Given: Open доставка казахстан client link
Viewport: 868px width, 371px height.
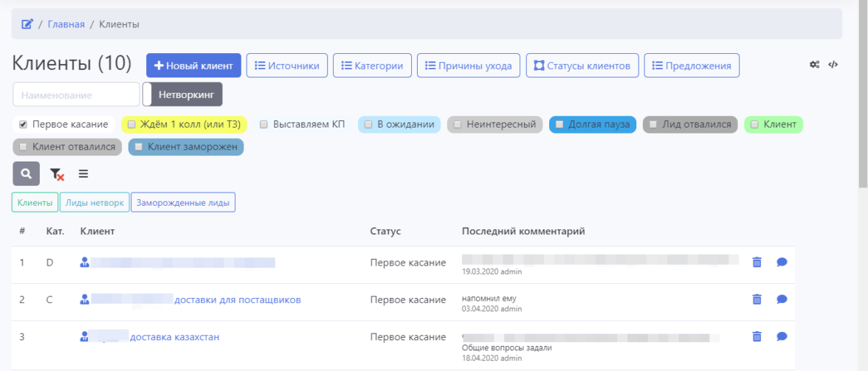Looking at the screenshot, I should point(174,337).
